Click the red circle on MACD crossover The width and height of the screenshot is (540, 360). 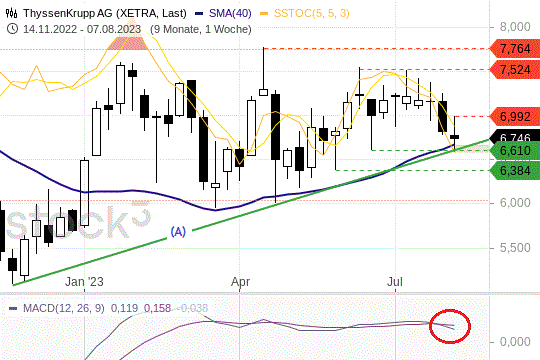[x=449, y=326]
